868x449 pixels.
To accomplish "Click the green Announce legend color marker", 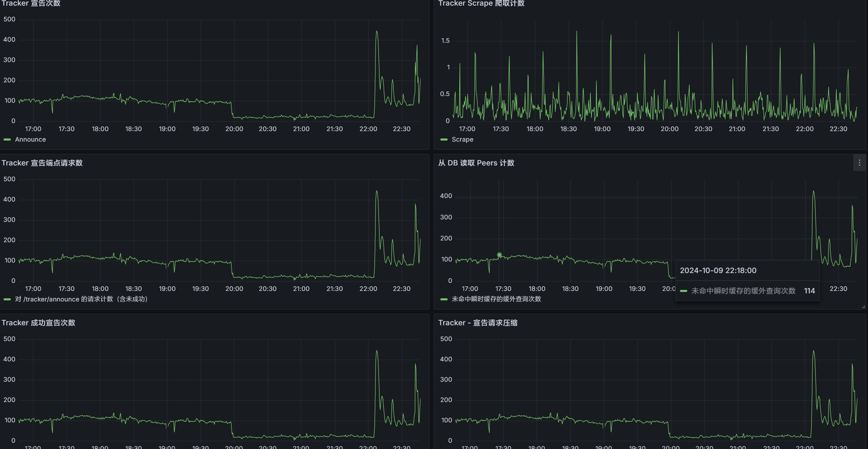I will [x=7, y=140].
